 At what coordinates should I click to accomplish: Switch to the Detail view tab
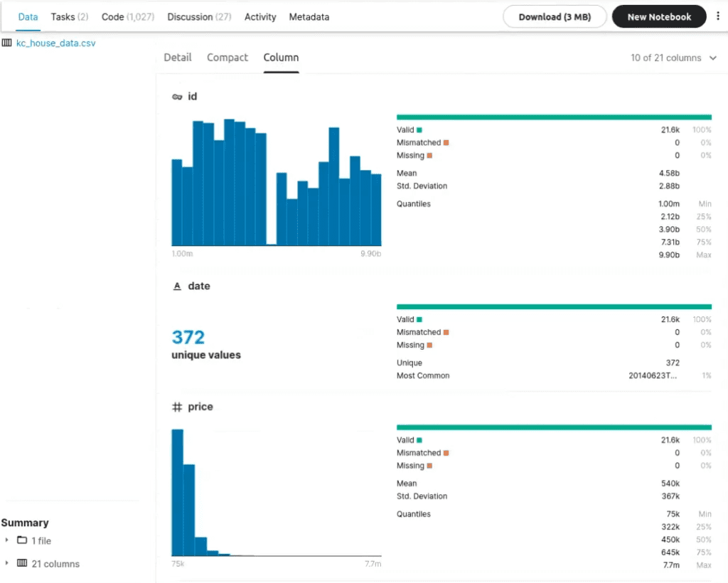point(177,58)
